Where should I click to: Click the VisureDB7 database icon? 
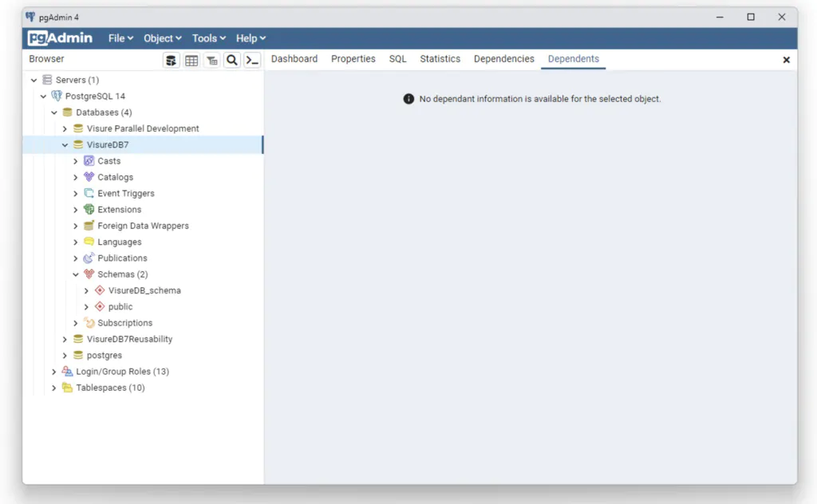tap(78, 144)
